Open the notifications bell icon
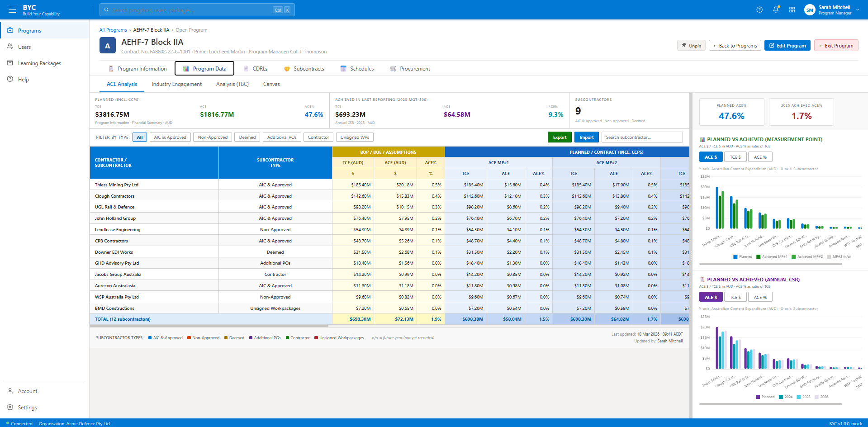This screenshot has height=427, width=868. tap(776, 9)
